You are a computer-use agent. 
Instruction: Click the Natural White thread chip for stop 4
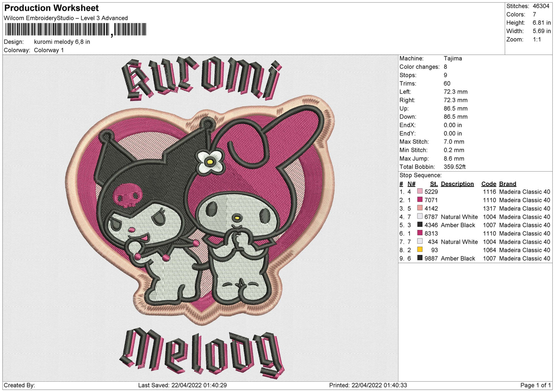pos(420,217)
